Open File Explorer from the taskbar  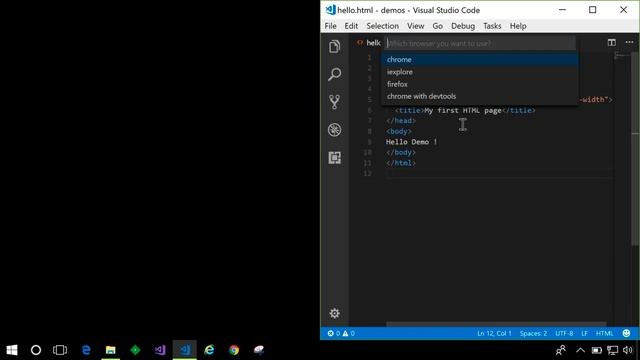click(x=111, y=350)
